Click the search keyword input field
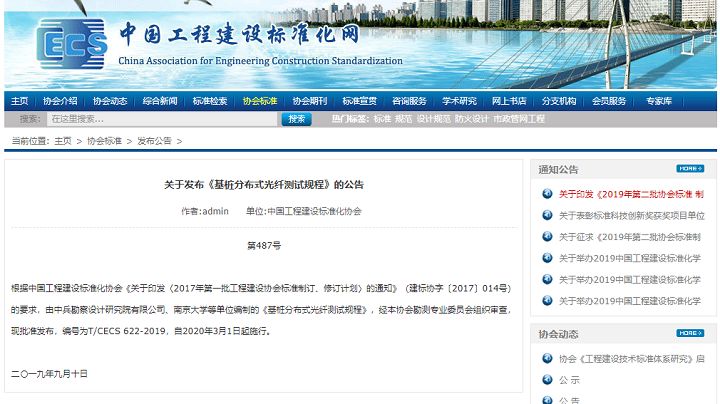Viewport: 720px width, 404px height. coord(160,119)
